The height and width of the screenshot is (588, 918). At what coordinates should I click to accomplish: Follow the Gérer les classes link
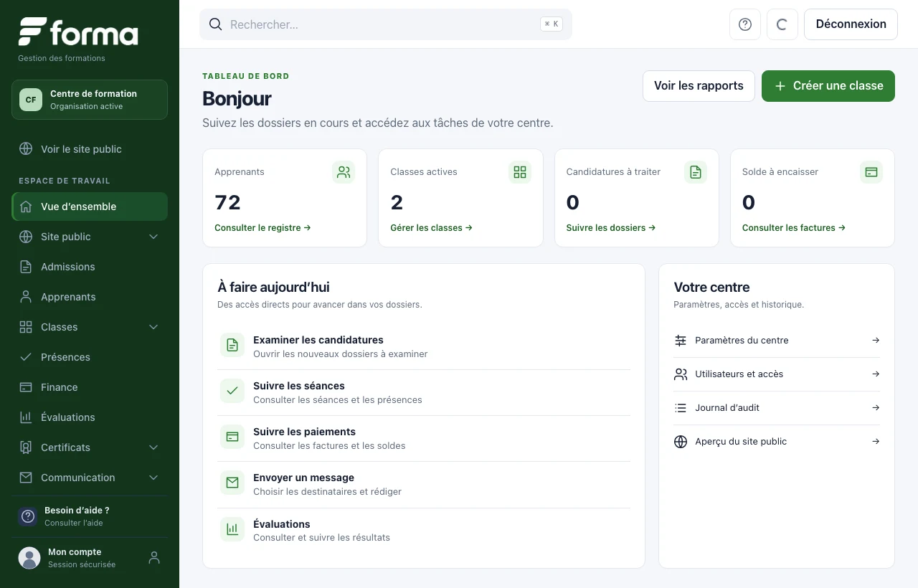432,228
